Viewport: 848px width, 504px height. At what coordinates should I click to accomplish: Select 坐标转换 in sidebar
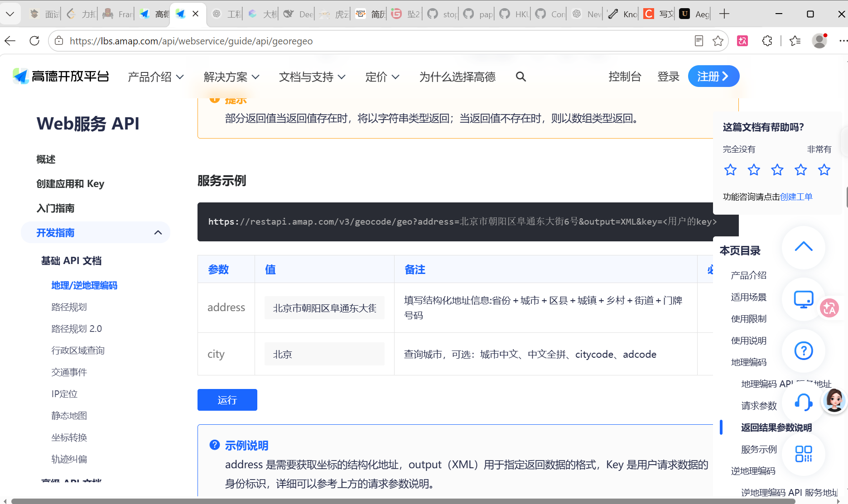coord(69,437)
